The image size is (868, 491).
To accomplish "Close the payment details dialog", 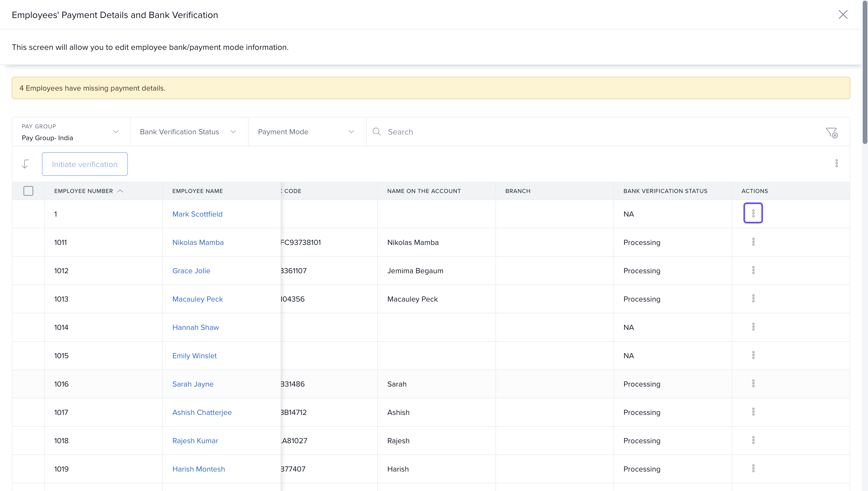I will [x=843, y=14].
